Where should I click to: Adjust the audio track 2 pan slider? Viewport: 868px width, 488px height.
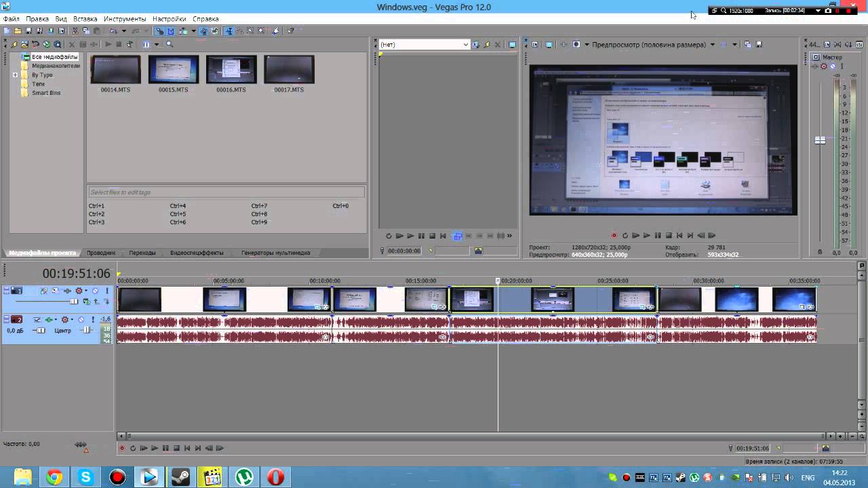(x=87, y=330)
